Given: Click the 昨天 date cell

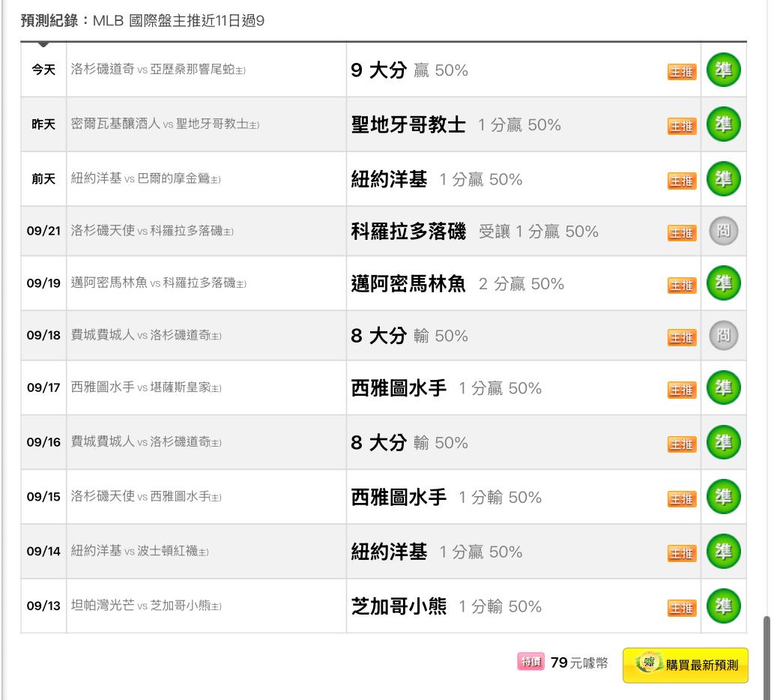Looking at the screenshot, I should pyautogui.click(x=43, y=124).
